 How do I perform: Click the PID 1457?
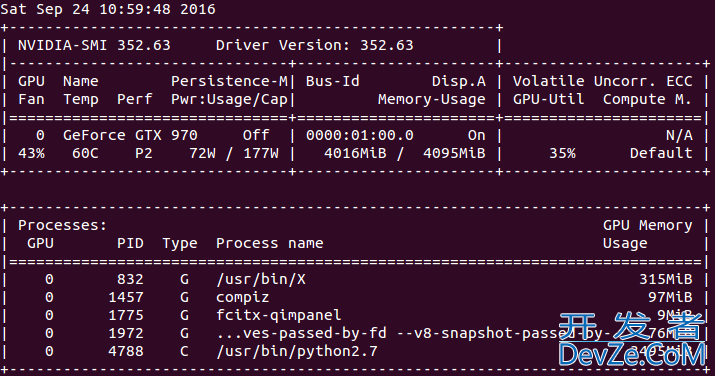pyautogui.click(x=126, y=298)
